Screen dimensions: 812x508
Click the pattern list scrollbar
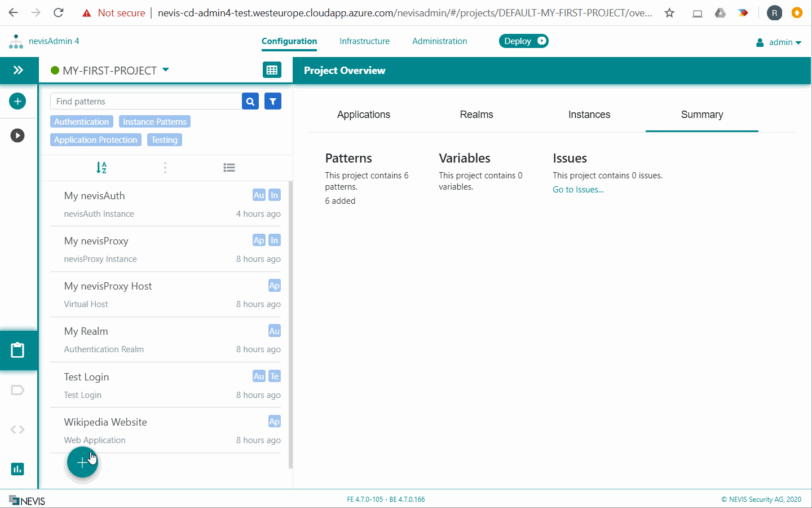pos(291,325)
